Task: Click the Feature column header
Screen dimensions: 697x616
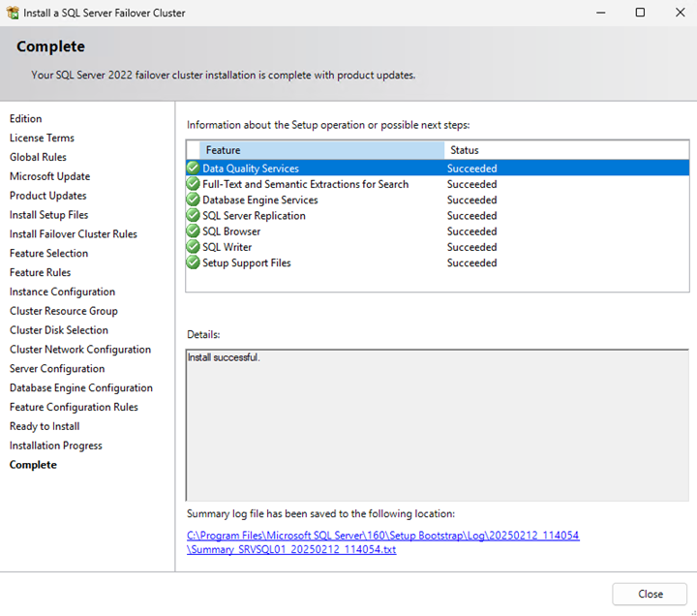Action: 321,150
